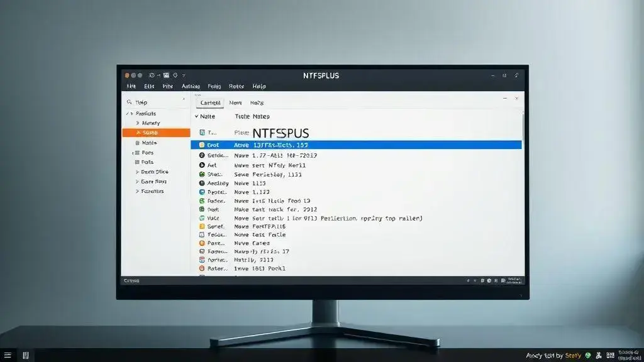Click the yellow icon in the blue selected row

click(x=202, y=145)
